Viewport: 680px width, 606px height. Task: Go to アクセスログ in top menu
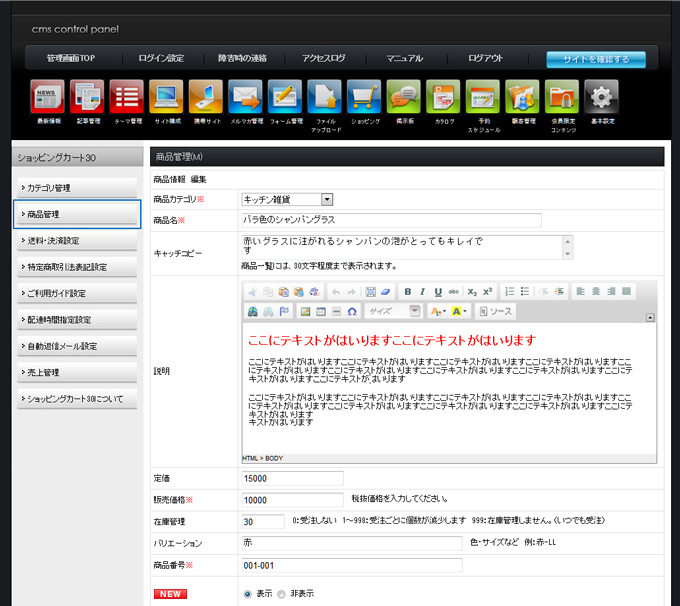pyautogui.click(x=323, y=59)
